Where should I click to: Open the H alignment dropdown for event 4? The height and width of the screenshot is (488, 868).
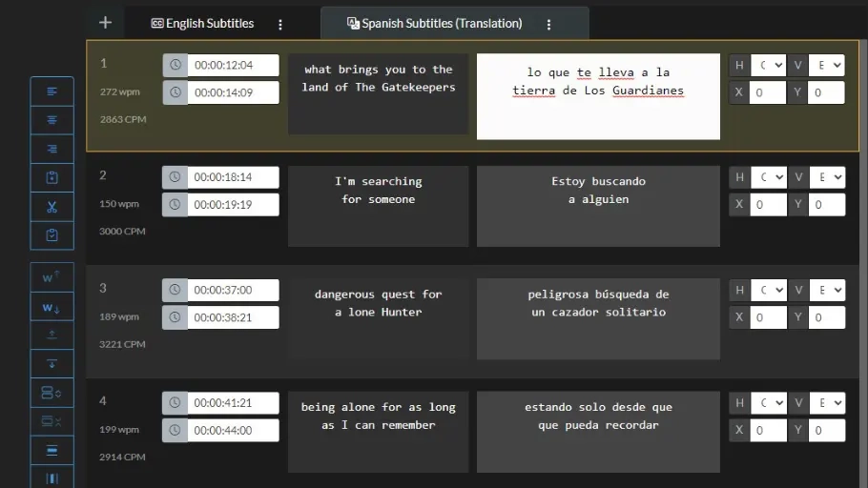click(x=769, y=403)
